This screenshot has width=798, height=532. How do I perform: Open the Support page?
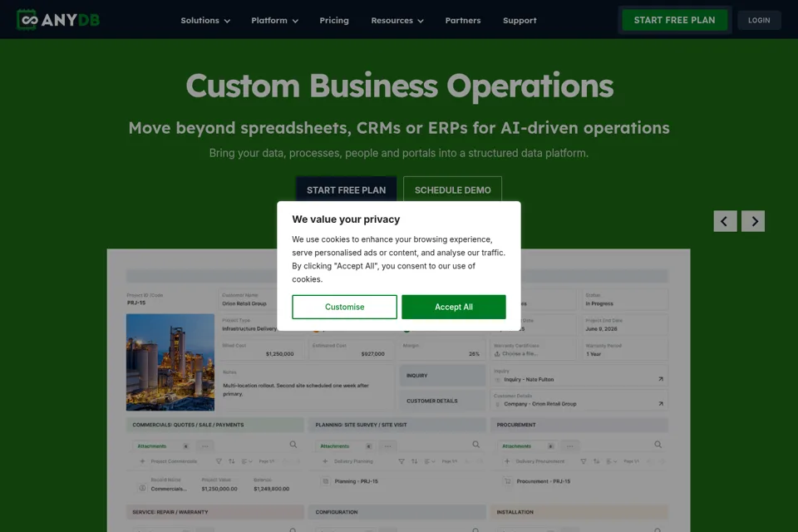click(520, 20)
